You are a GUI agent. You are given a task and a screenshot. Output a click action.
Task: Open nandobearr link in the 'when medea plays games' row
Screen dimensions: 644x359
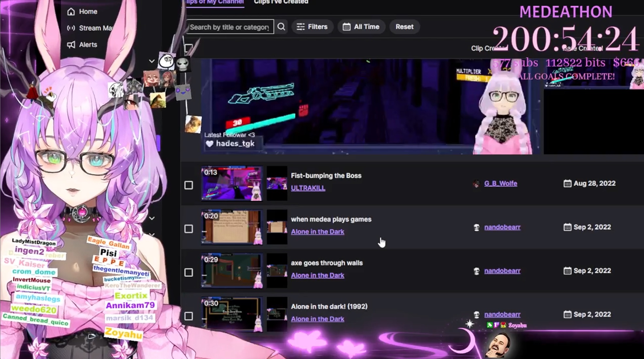[x=502, y=227]
